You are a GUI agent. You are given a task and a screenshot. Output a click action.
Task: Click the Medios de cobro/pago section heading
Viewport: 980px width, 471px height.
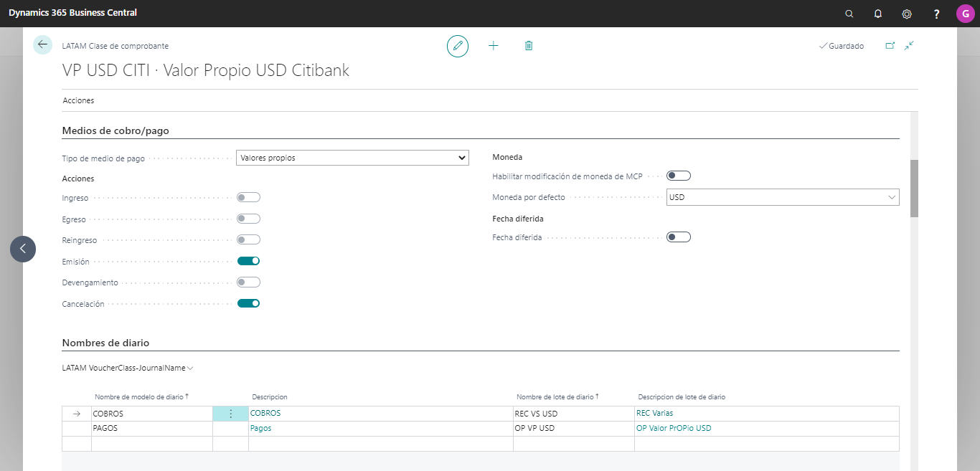point(116,130)
